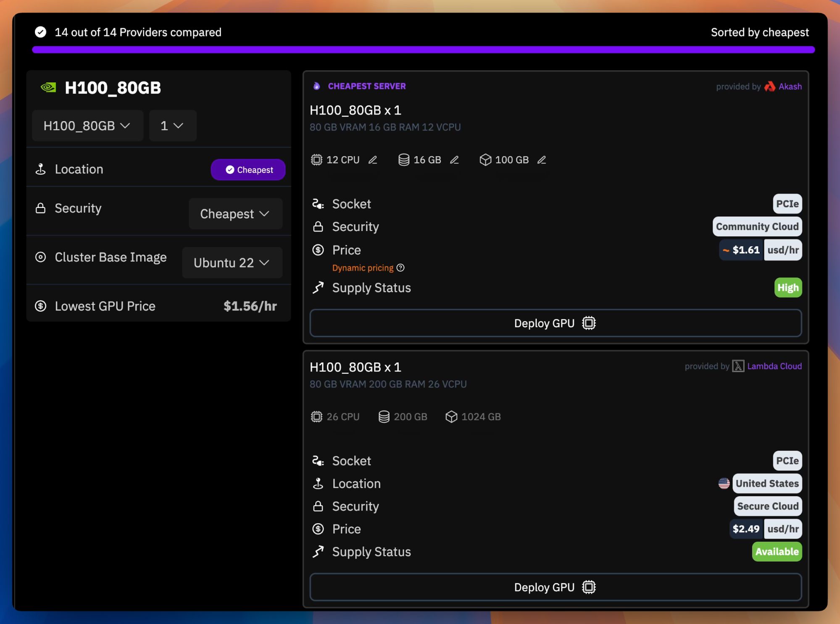Toggle the Cheapest location option
840x624 pixels.
[x=248, y=170]
